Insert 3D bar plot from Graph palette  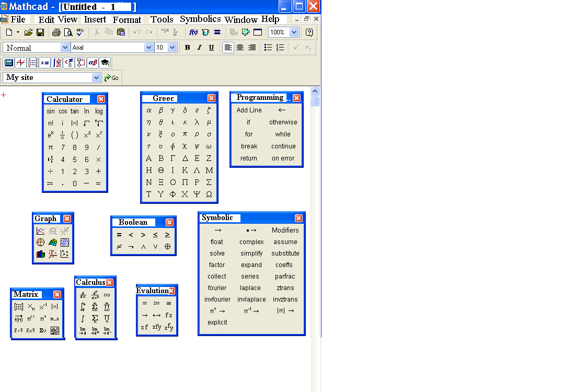click(41, 254)
